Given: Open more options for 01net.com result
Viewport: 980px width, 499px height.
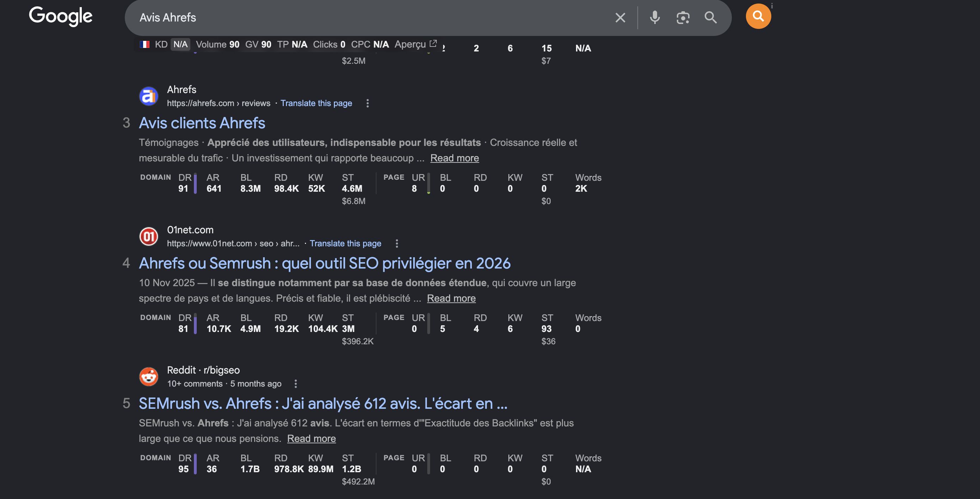Looking at the screenshot, I should [397, 244].
